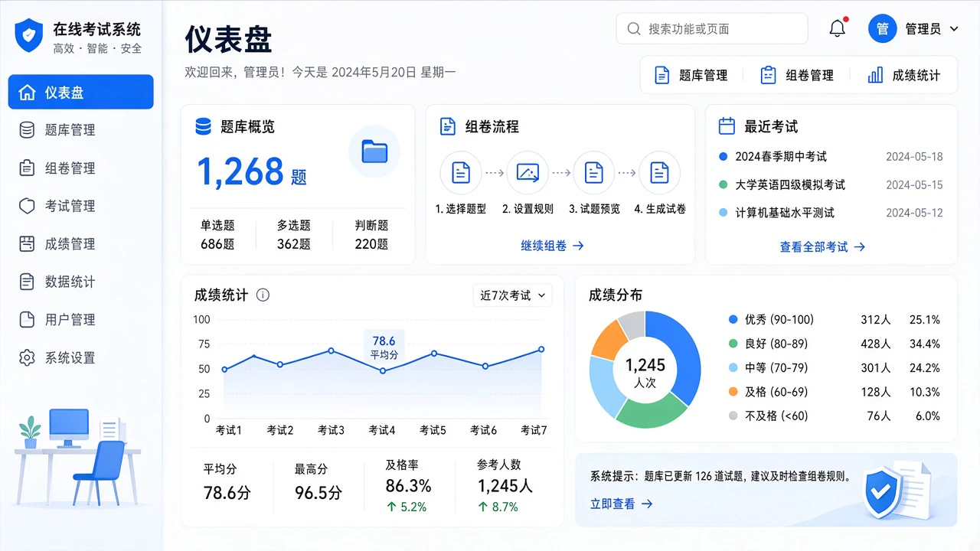Click the 1,268 question count
980x551 pixels.
tap(240, 171)
